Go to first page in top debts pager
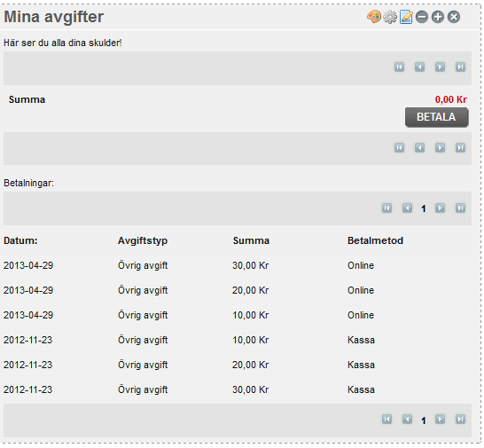 point(399,67)
